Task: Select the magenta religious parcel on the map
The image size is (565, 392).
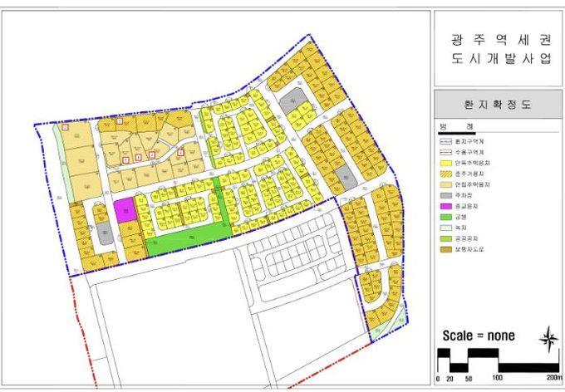Action: pos(124,209)
